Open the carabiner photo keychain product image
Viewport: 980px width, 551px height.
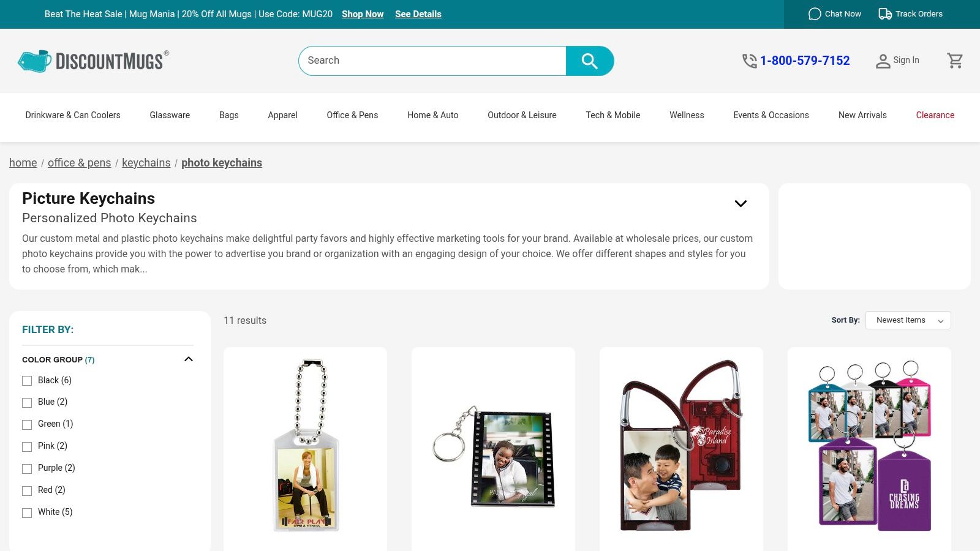[x=681, y=445]
